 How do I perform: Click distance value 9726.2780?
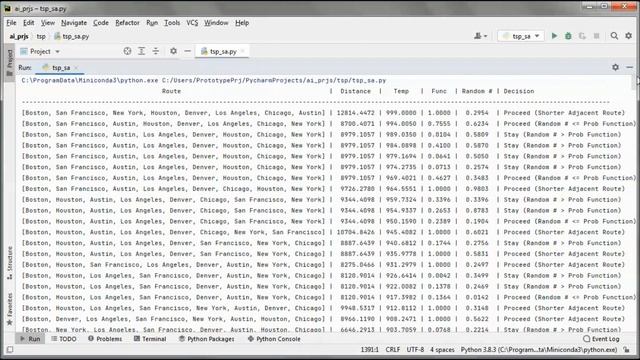pyautogui.click(x=358, y=189)
